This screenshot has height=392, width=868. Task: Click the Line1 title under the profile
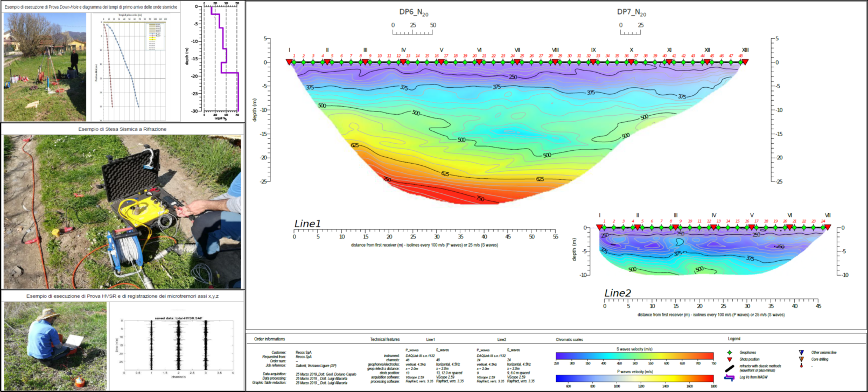coord(307,223)
